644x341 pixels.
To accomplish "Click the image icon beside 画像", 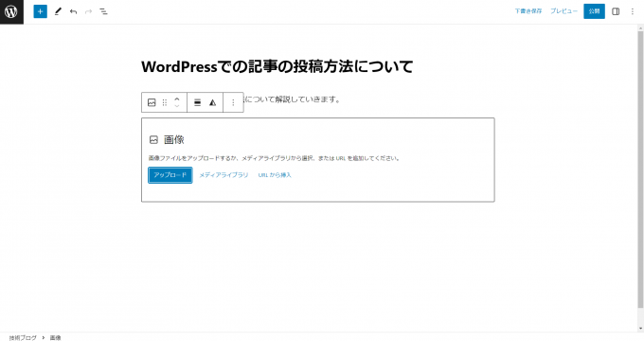I will point(153,139).
